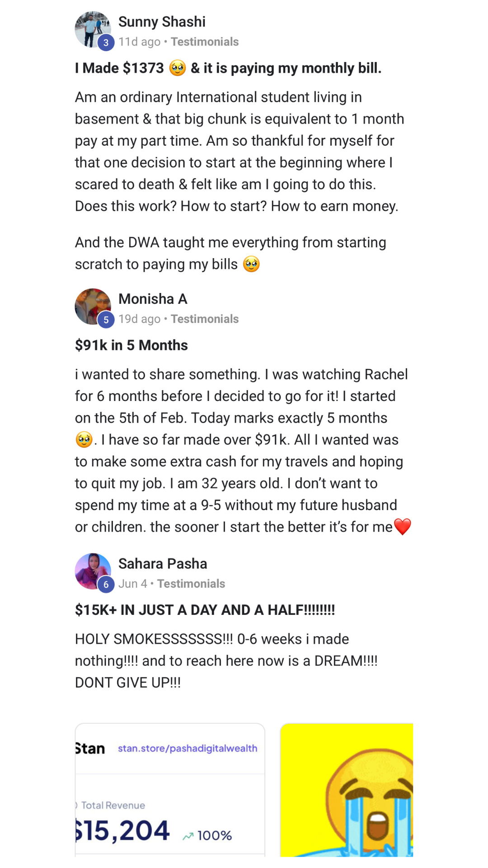Open Monisha A's profile picture
This screenshot has width=488, height=868.
92,305
